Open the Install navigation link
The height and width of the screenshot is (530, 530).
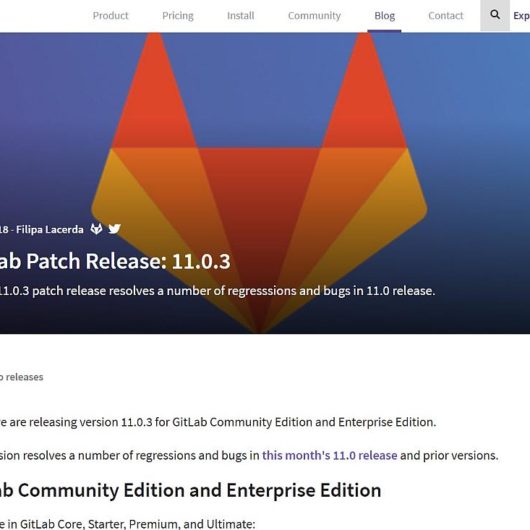pos(240,16)
